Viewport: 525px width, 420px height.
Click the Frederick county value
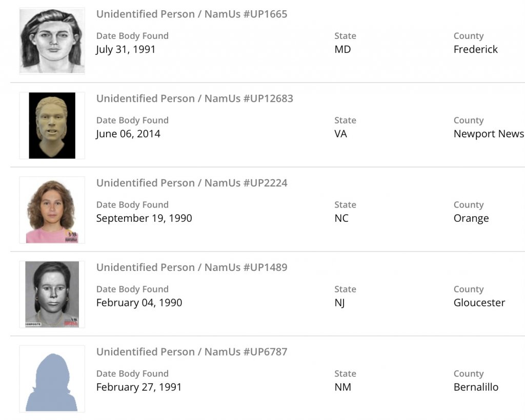click(476, 50)
